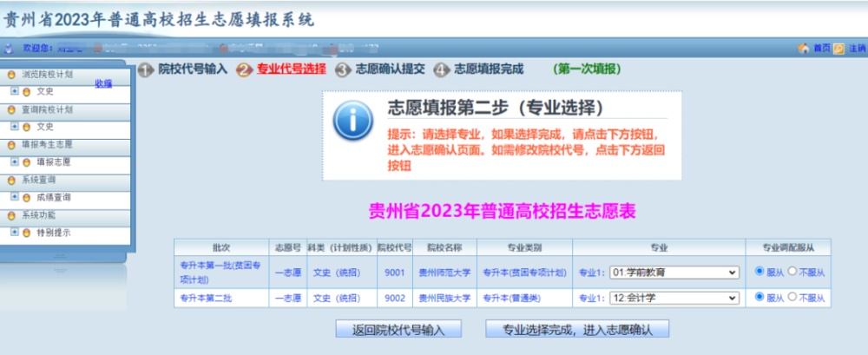Click the 贵州省2023年普通高校招生志愿表 heading

pyautogui.click(x=502, y=211)
